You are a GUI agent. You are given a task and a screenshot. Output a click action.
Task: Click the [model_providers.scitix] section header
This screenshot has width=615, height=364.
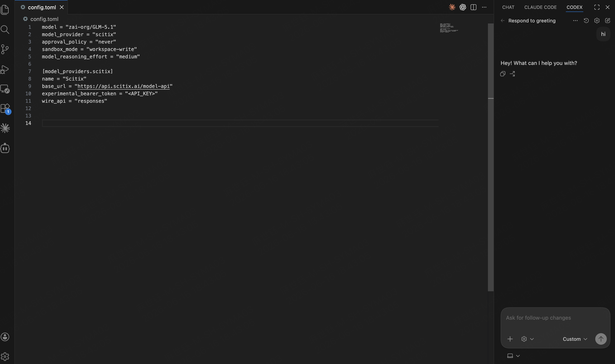[x=77, y=71]
